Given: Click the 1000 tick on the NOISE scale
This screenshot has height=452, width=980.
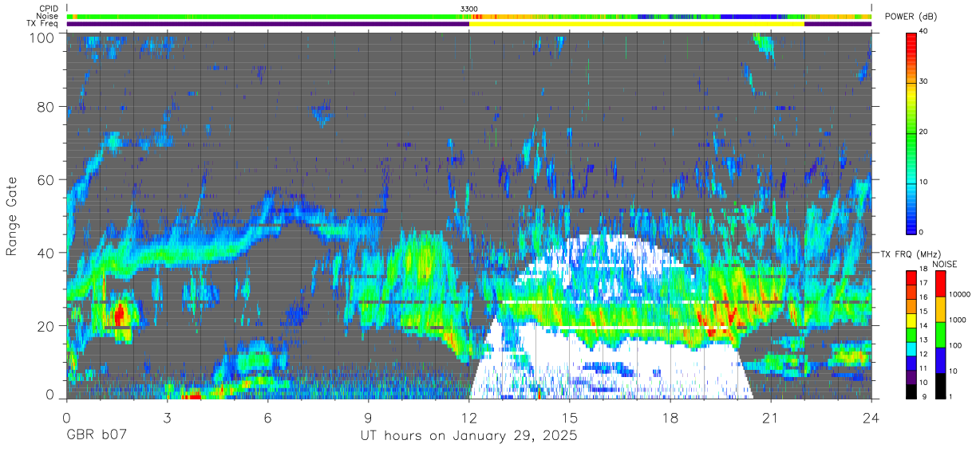Looking at the screenshot, I should 956,320.
